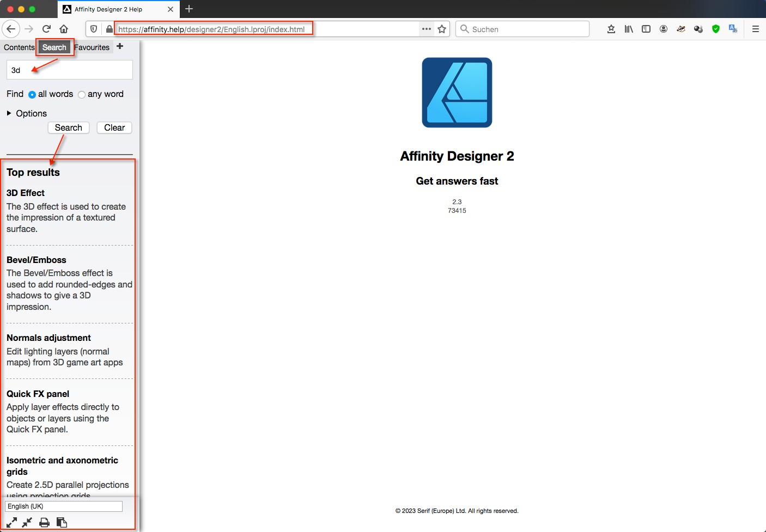The image size is (766, 532).
Task: Click the Affinity Designer 2 logo image
Action: point(457,93)
